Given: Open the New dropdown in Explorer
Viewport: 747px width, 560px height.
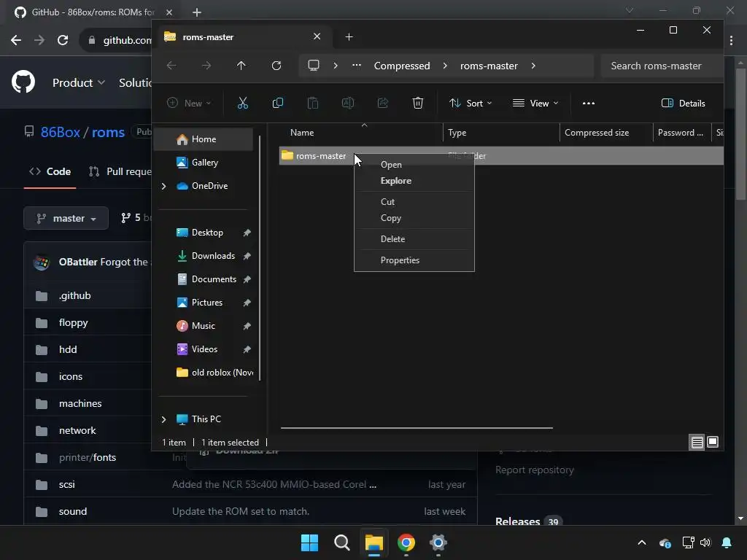Looking at the screenshot, I should pyautogui.click(x=189, y=103).
